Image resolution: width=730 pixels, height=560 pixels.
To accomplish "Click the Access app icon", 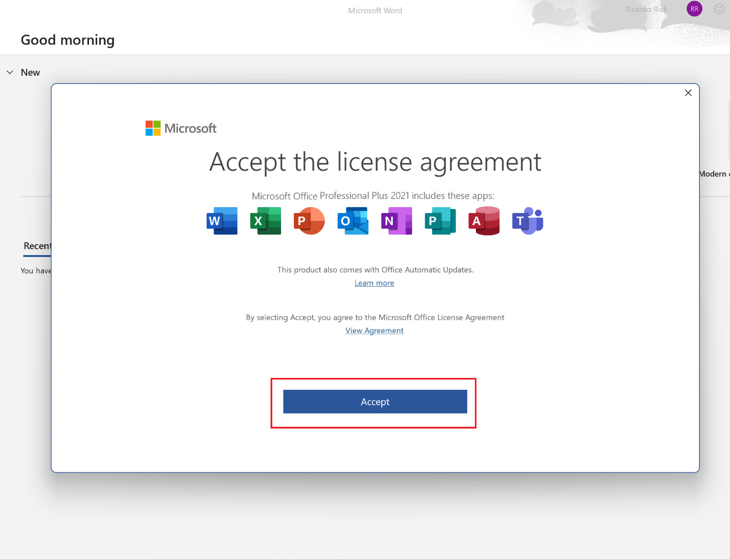I will [484, 221].
